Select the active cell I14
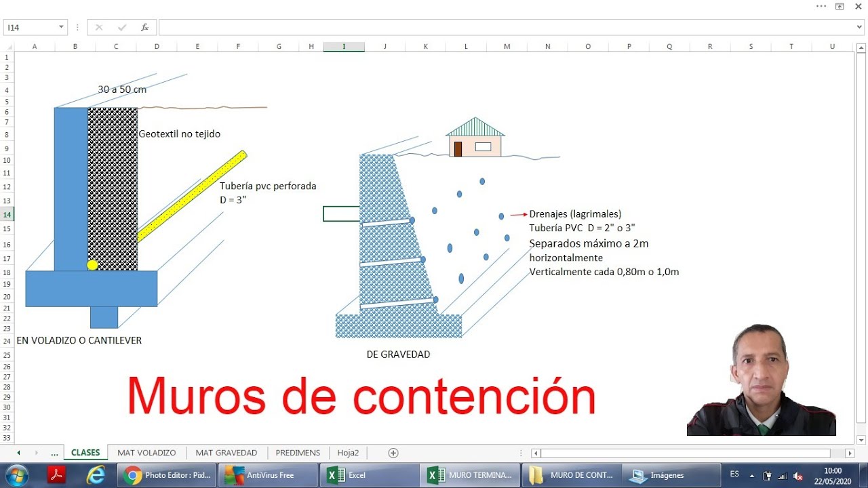The height and width of the screenshot is (488, 868). point(342,214)
